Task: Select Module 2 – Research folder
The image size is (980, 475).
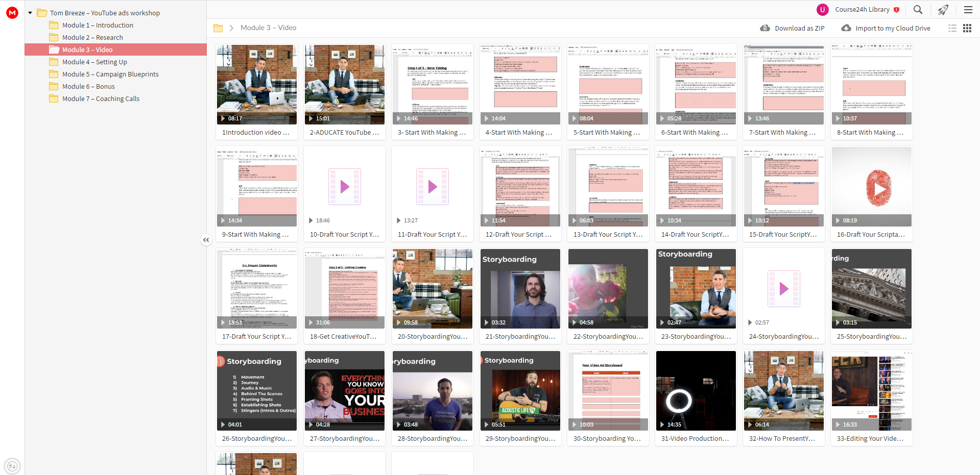Action: pyautogui.click(x=92, y=37)
